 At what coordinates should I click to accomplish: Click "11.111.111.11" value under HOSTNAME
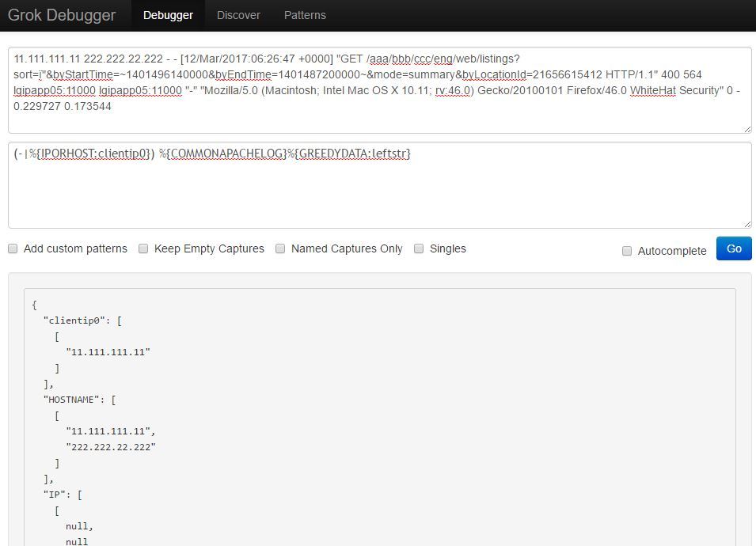pos(108,431)
